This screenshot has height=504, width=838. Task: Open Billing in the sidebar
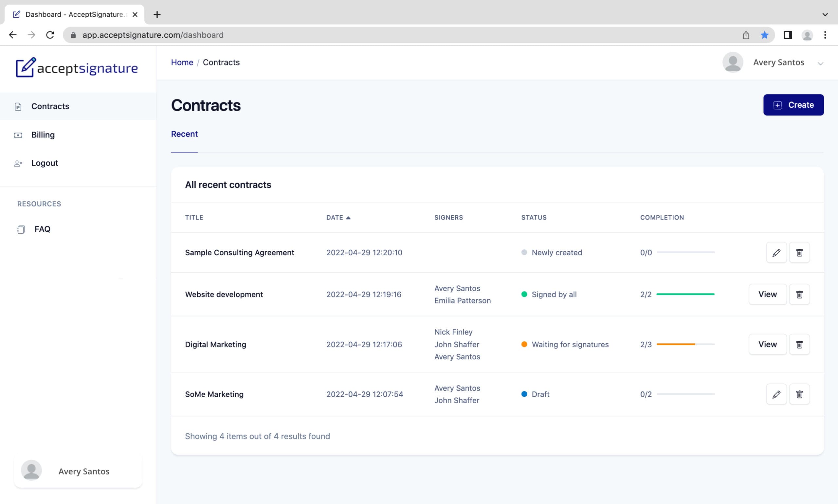tap(43, 135)
